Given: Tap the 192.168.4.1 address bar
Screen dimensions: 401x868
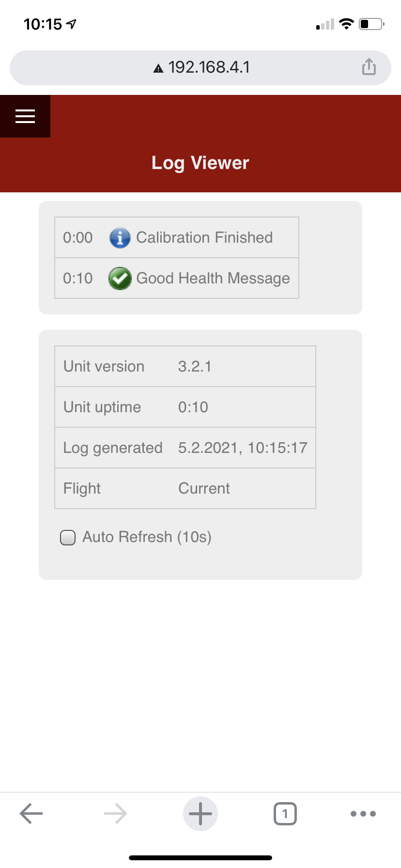Looking at the screenshot, I should point(209,67).
